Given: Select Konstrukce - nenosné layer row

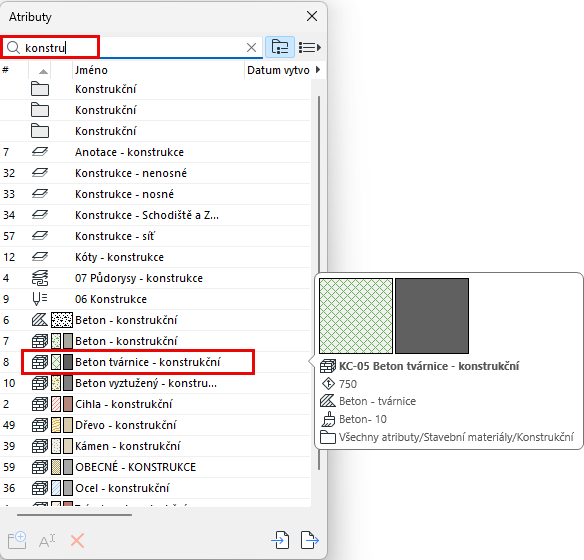Looking at the screenshot, I should tap(155, 173).
